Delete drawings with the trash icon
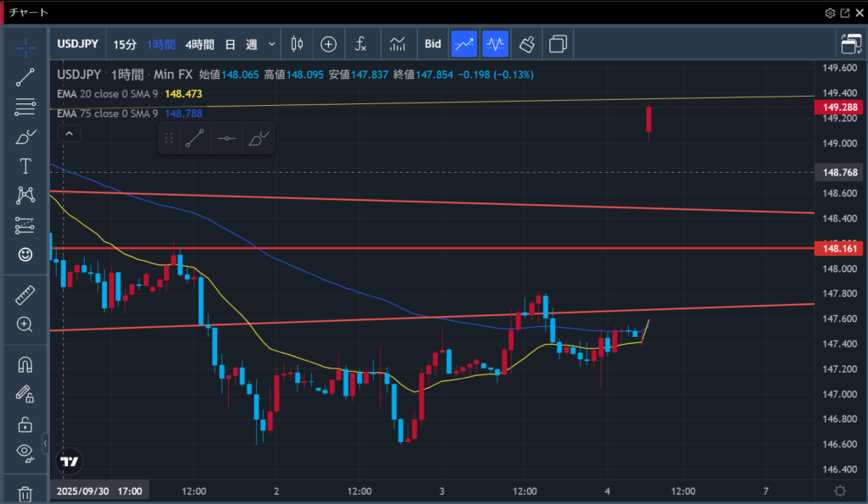This screenshot has height=504, width=868. point(25,493)
